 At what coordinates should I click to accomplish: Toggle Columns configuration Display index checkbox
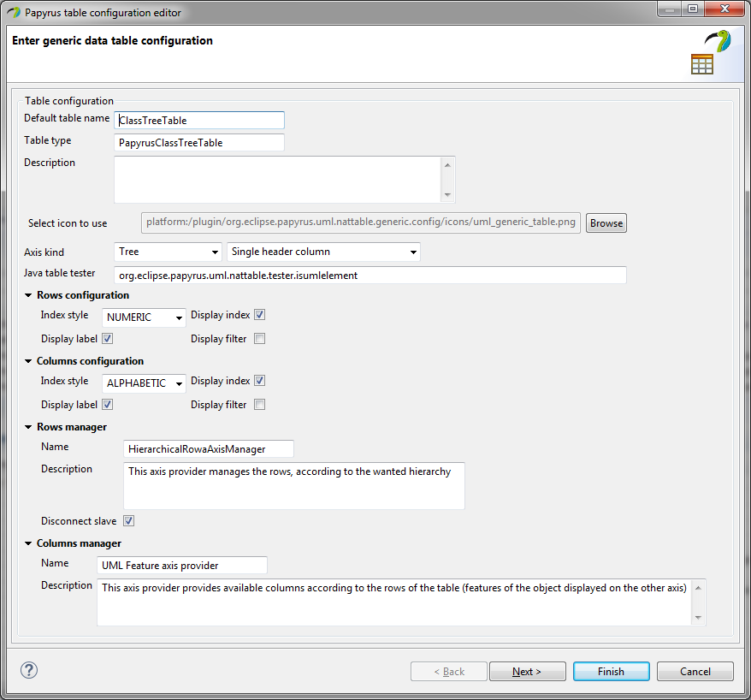click(259, 381)
